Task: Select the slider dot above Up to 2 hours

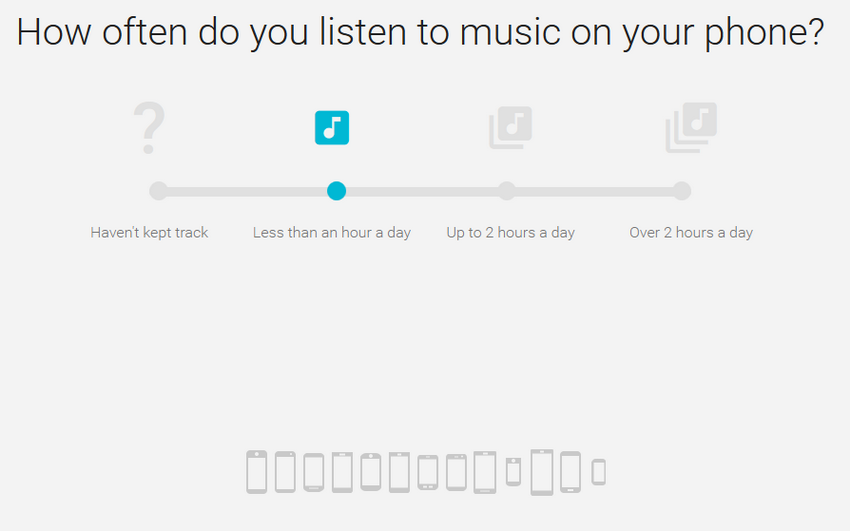Action: [x=507, y=191]
